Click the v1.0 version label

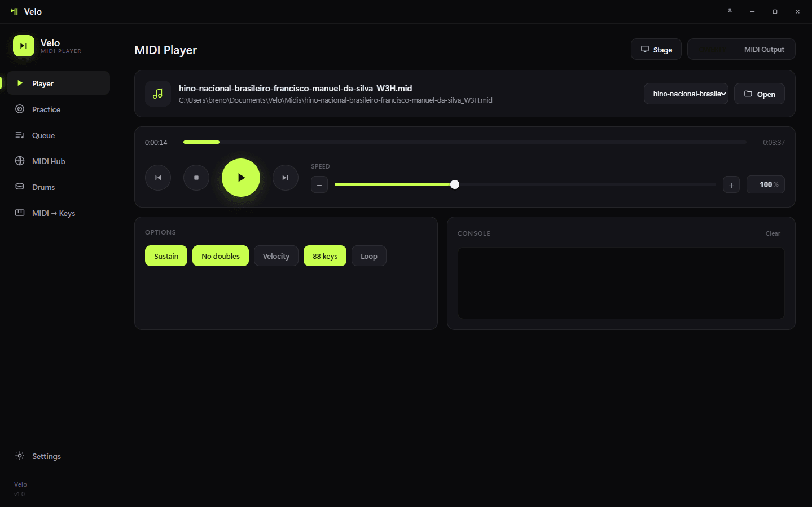(20, 494)
